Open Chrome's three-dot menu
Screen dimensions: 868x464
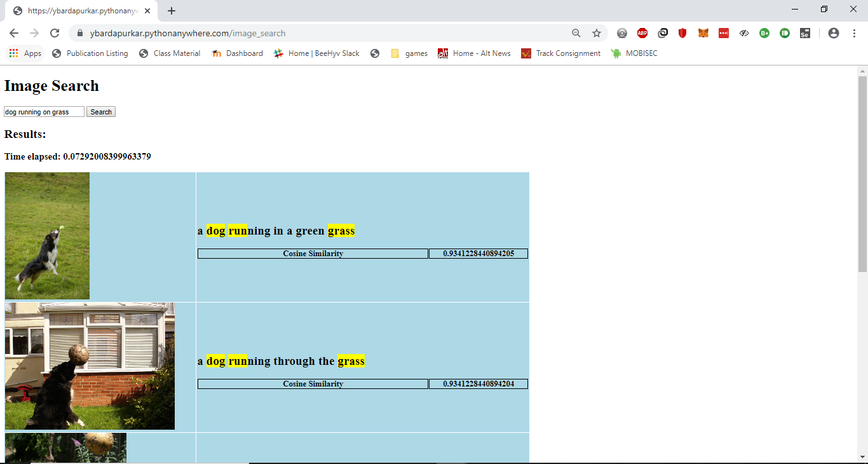[x=854, y=34]
